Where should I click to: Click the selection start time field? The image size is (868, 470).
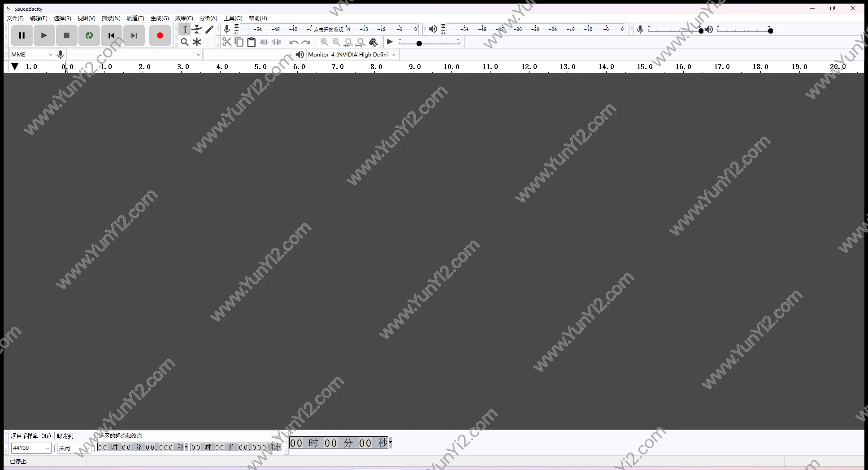pyautogui.click(x=141, y=447)
